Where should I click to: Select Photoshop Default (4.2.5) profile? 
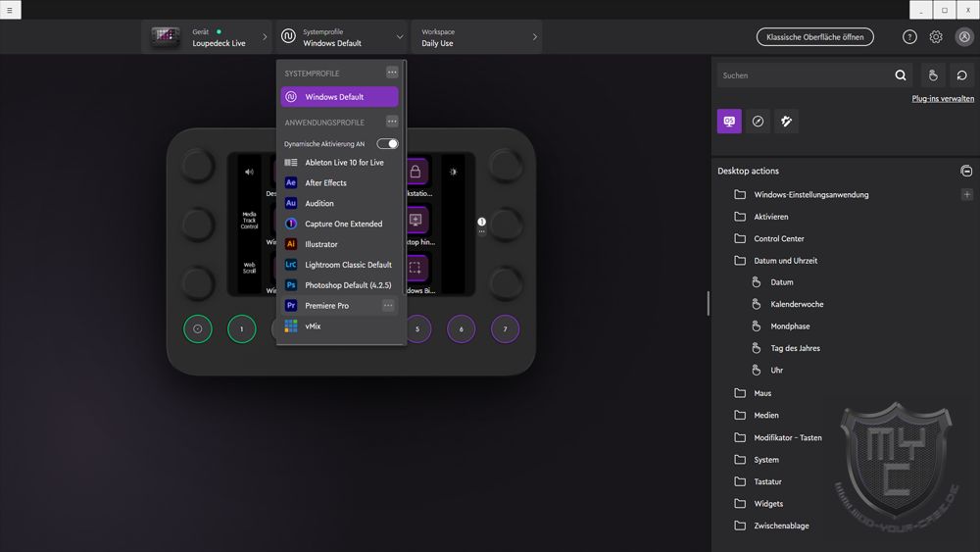point(339,285)
